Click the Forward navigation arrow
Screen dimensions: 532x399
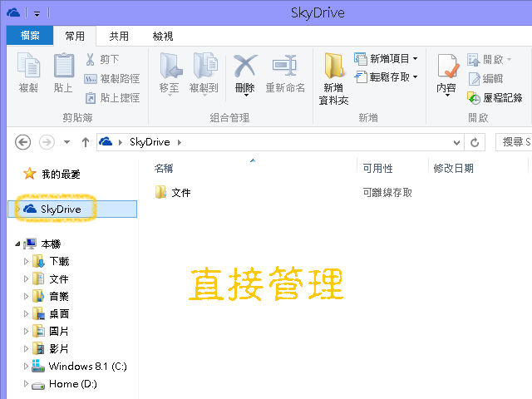tap(47, 142)
